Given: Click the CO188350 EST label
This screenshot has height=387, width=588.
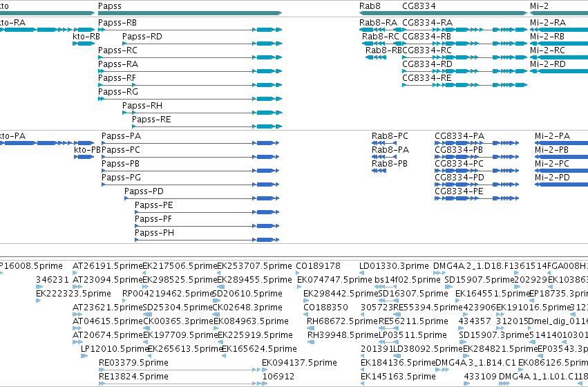Looking at the screenshot, I should 325,308.
